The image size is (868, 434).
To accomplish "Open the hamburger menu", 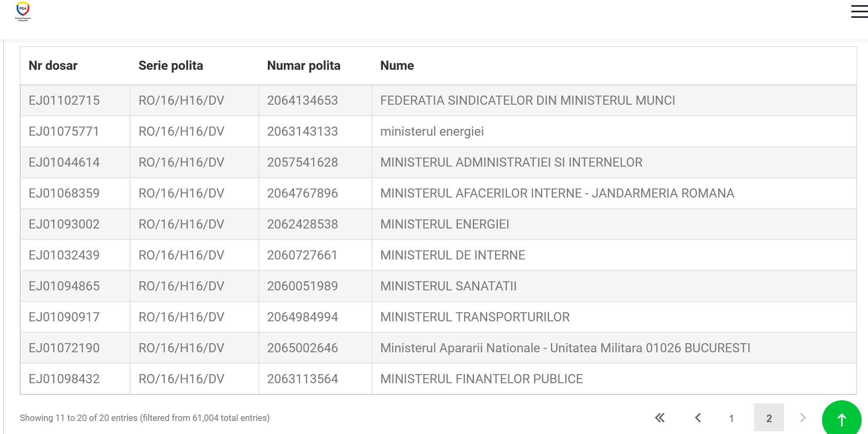I will click(859, 12).
